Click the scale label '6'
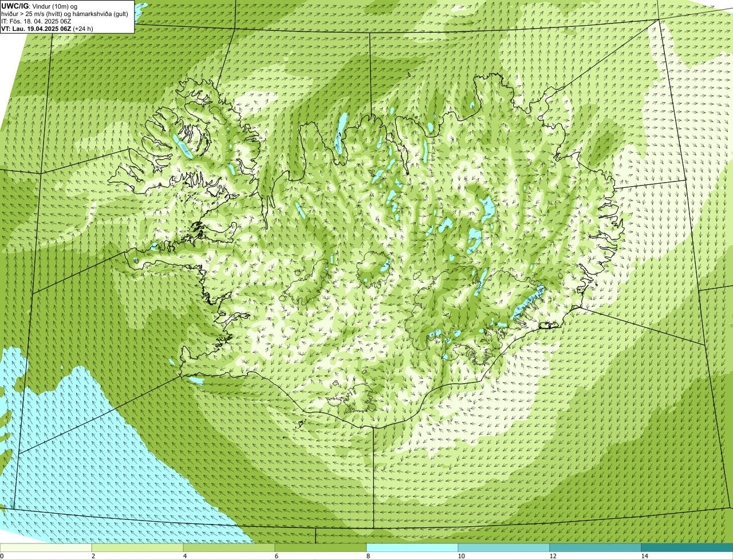The image size is (733, 560). [277, 556]
